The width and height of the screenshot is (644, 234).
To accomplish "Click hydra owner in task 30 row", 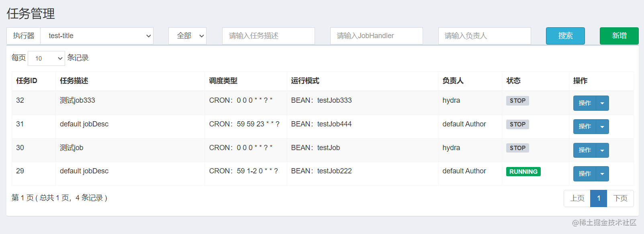I will click(451, 148).
